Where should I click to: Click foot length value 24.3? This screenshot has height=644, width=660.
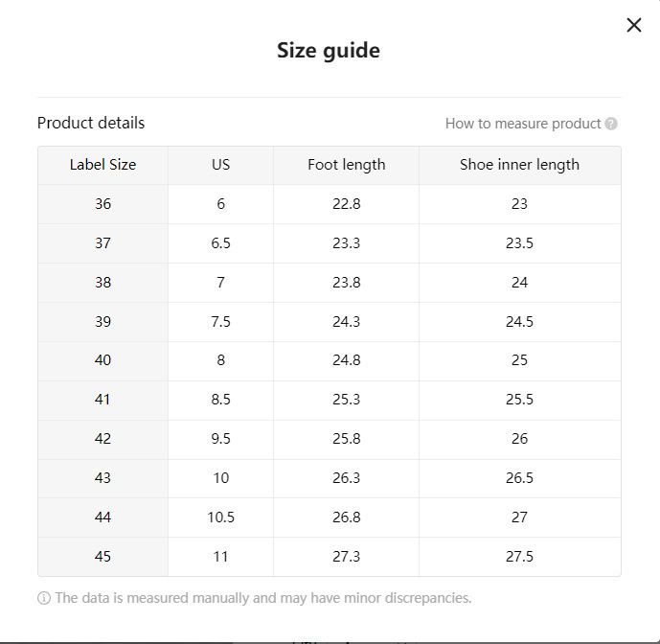tap(346, 322)
